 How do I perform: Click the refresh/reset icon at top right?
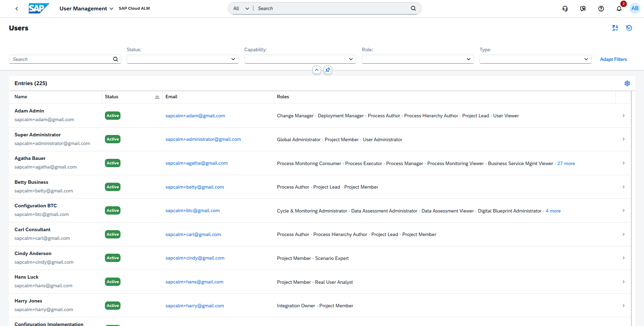coord(629,28)
